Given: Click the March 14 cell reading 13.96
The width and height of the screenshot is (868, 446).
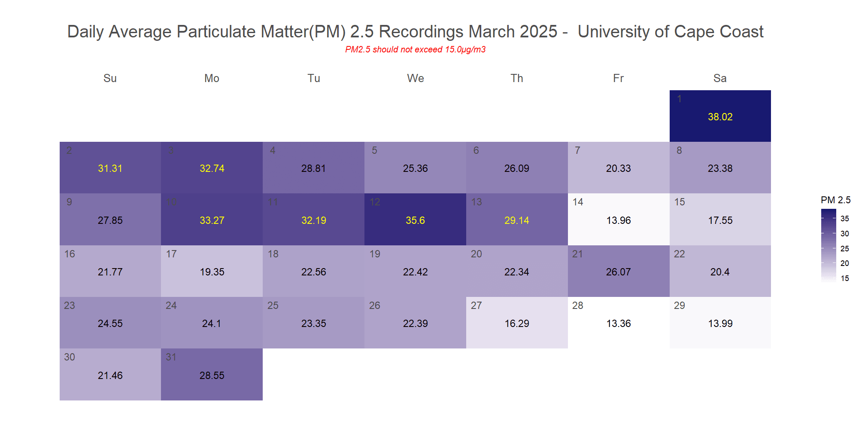Looking at the screenshot, I should [x=618, y=220].
